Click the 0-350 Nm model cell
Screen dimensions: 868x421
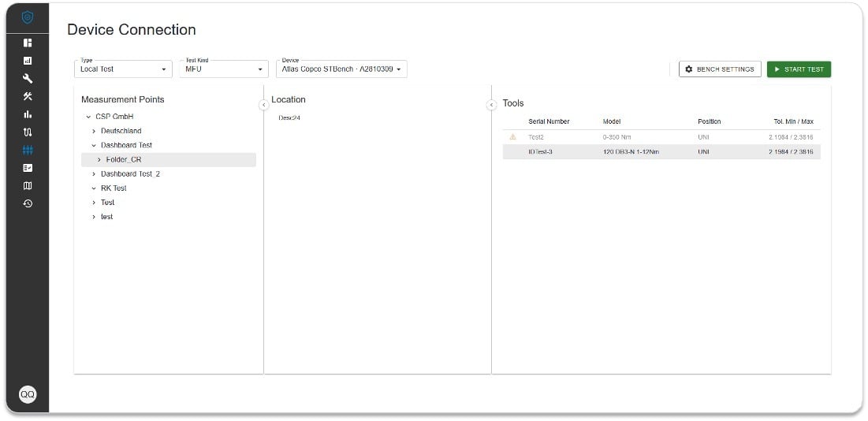coord(617,136)
